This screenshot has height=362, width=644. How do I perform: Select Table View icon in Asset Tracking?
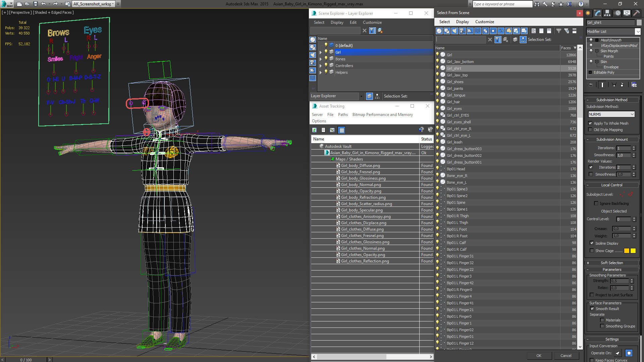[341, 130]
